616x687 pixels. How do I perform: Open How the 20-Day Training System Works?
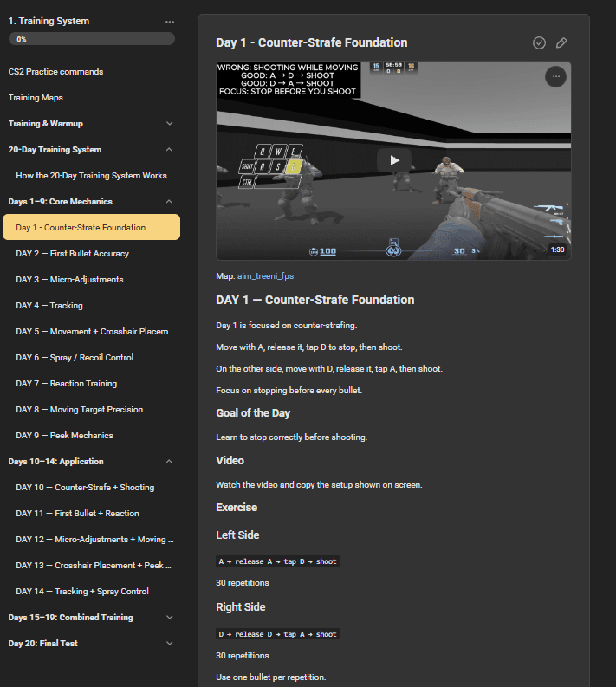tap(91, 176)
